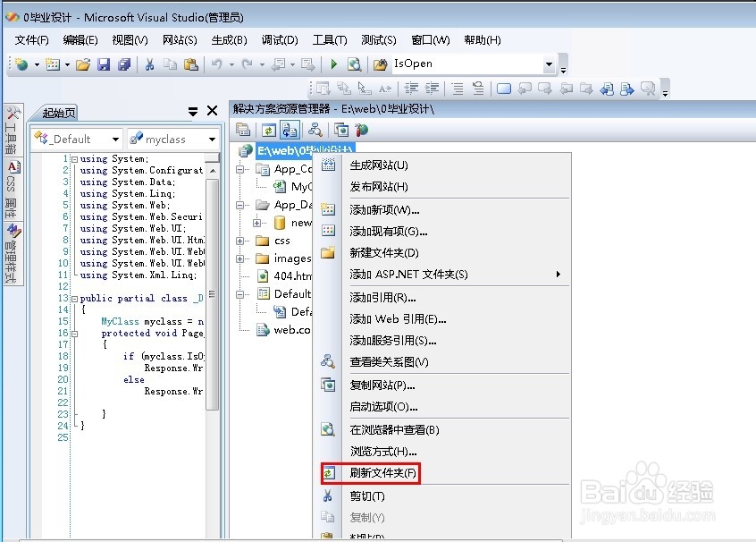Click the Increase Indent toolbar icon
The image size is (756, 542).
pos(432,89)
